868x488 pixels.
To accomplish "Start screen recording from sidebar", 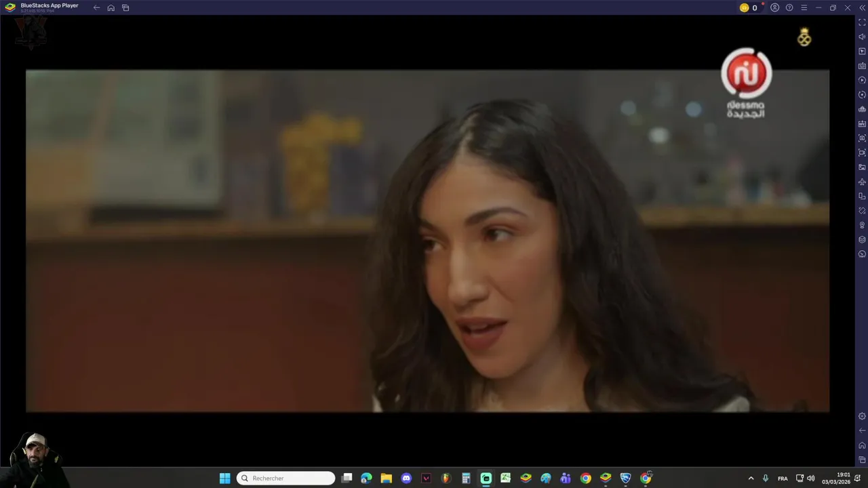I will coord(862,152).
